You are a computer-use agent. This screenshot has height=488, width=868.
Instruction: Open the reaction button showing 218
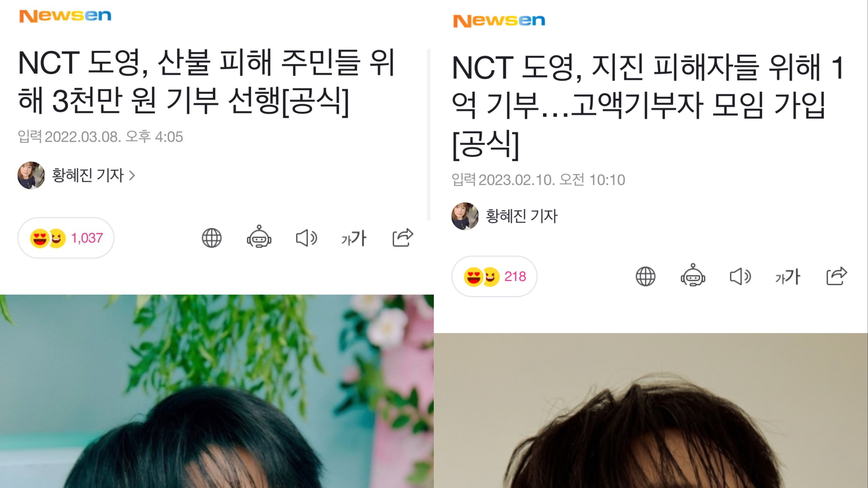494,276
